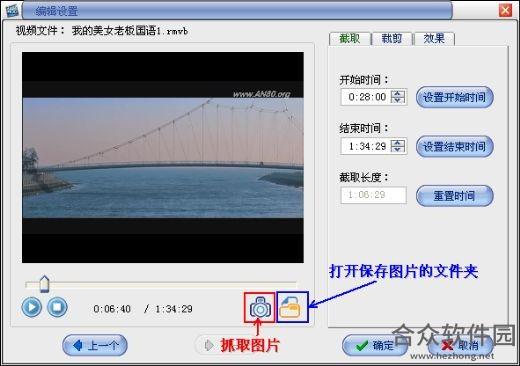Increase start time with up arrow

(398, 93)
